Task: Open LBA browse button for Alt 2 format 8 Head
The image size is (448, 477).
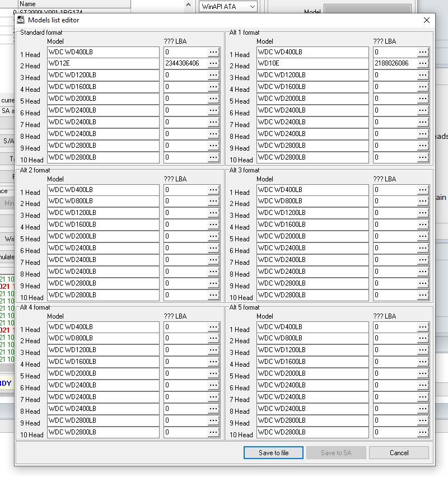Action: [213, 272]
